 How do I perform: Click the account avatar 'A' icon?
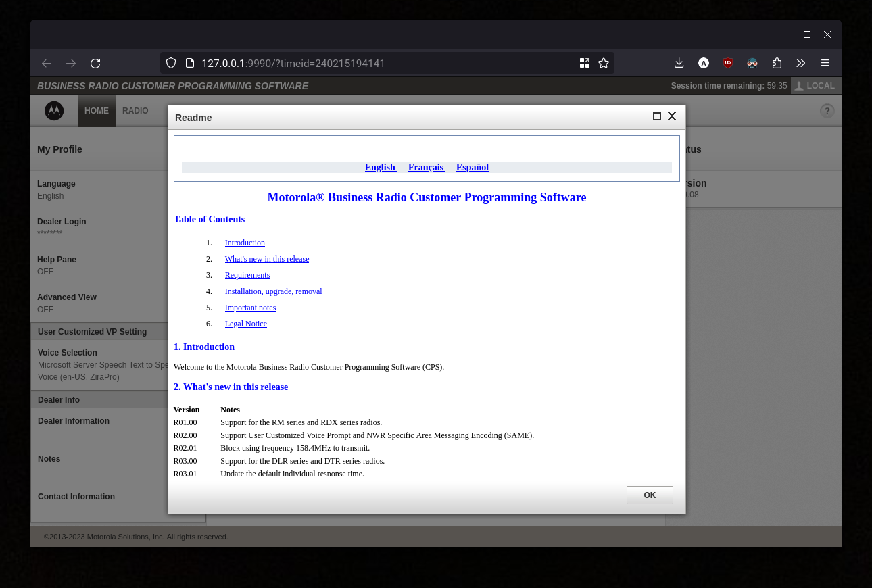(703, 63)
